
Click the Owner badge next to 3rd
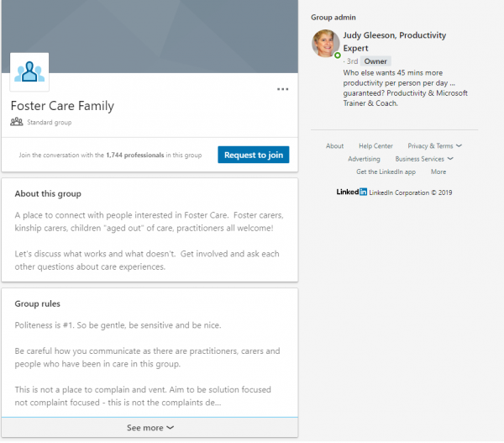(375, 61)
